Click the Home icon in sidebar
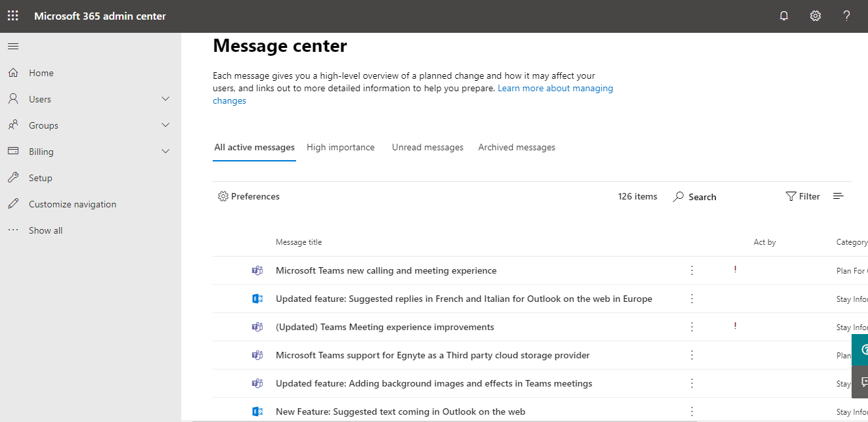Viewport: 868px width, 422px height. pos(13,73)
